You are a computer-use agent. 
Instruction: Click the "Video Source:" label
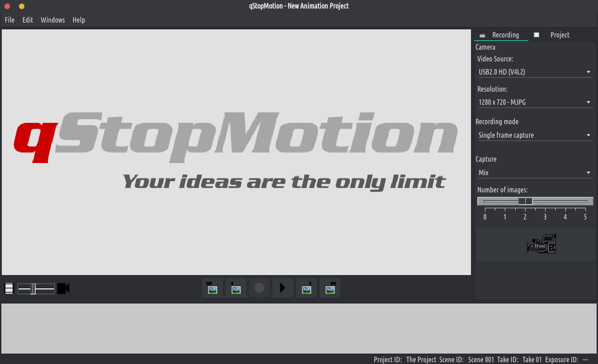pos(495,59)
